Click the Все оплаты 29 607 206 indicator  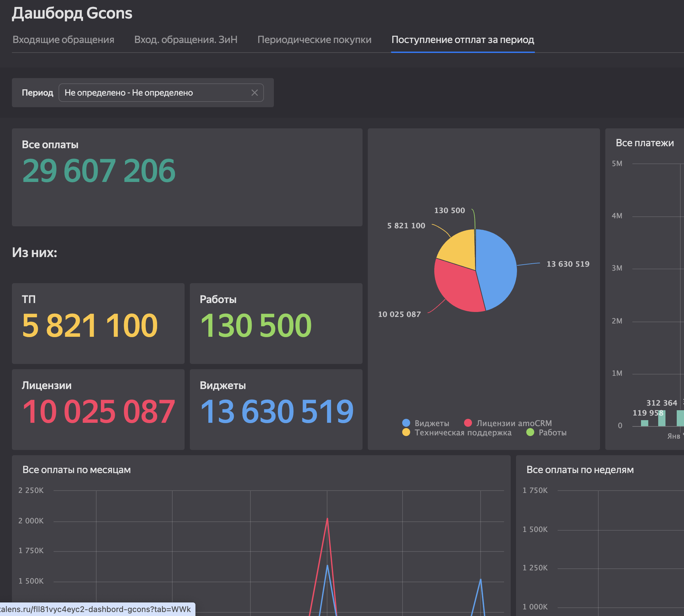pyautogui.click(x=99, y=171)
